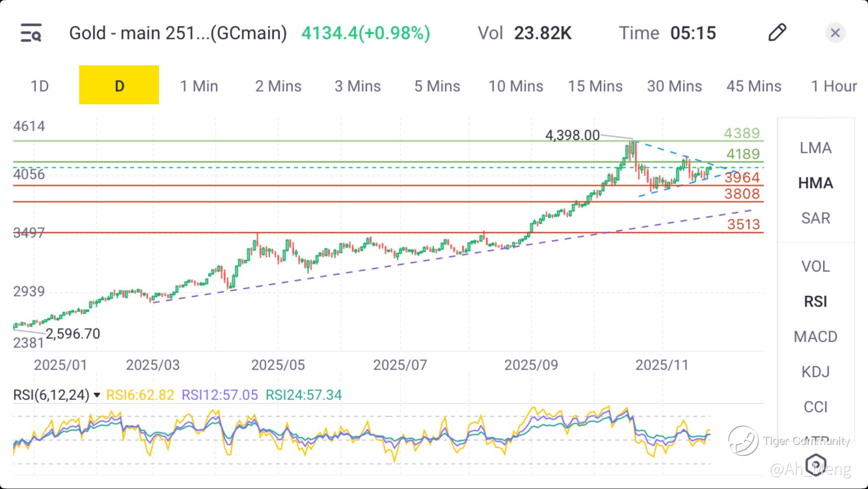
Task: Tap the hexagon icon at bottom right
Action: pos(816,464)
